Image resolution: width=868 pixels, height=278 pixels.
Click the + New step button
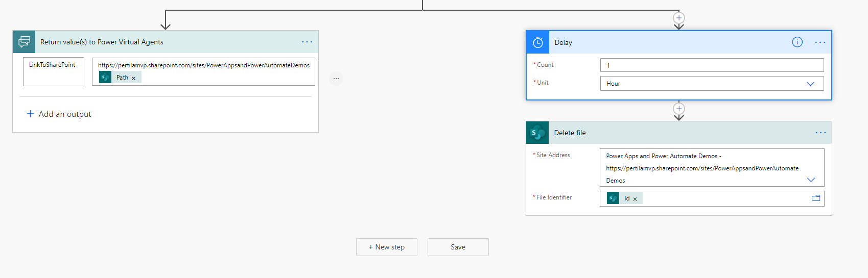point(387,247)
